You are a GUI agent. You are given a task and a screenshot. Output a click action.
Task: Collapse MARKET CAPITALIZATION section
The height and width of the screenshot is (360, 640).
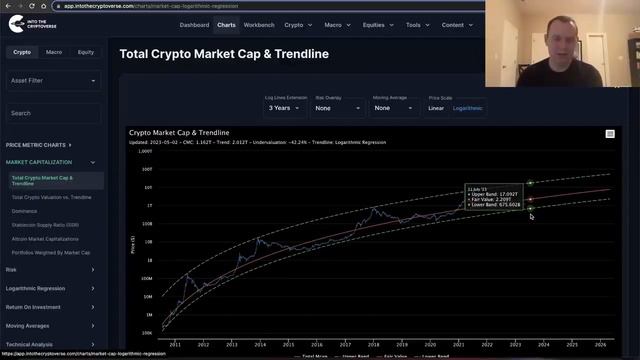[51, 162]
